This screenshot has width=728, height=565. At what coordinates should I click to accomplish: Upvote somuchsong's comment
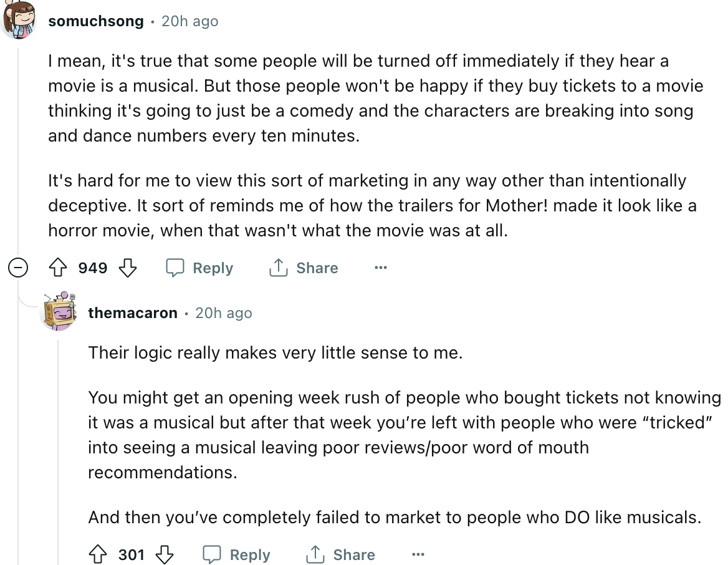pyautogui.click(x=58, y=268)
